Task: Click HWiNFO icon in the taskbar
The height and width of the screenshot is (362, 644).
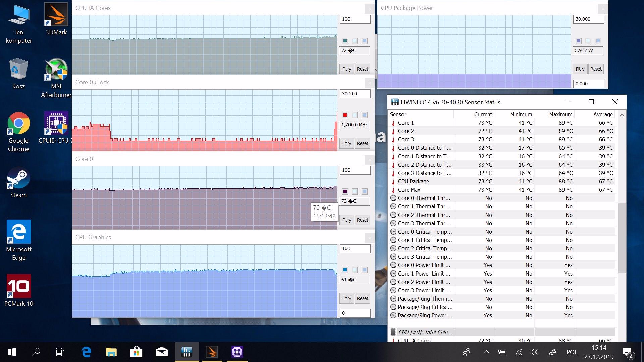Action: [186, 352]
